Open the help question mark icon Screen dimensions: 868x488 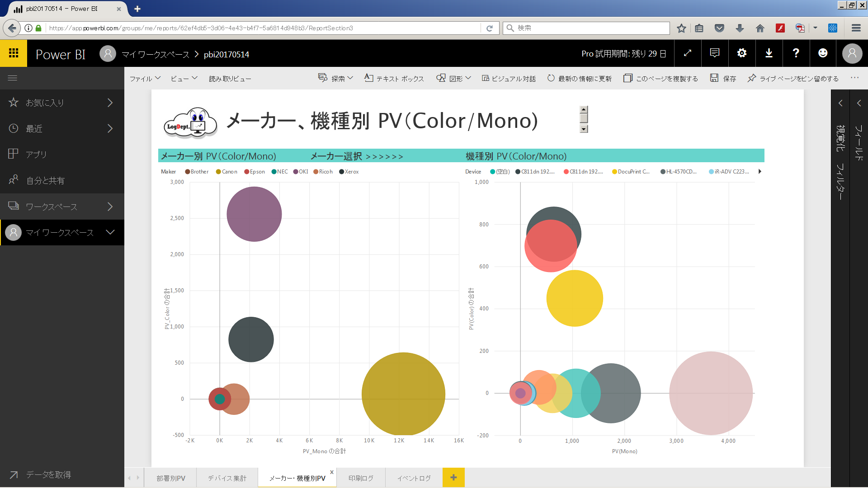(796, 53)
